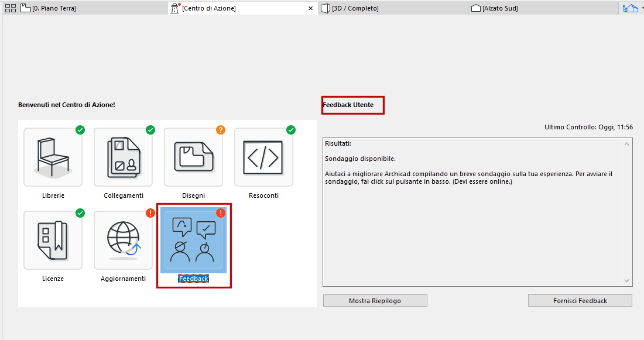
Task: Switch to the 3D / Completo tab
Action: tap(393, 8)
